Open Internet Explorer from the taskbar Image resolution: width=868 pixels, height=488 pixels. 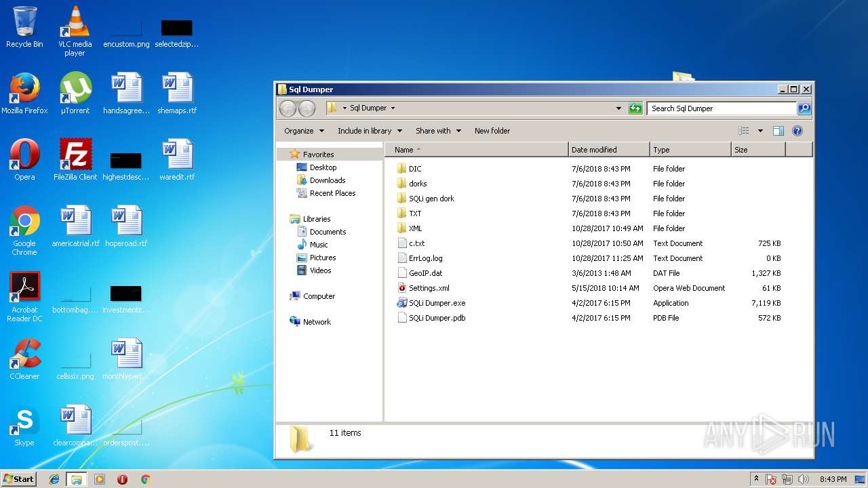click(x=54, y=479)
